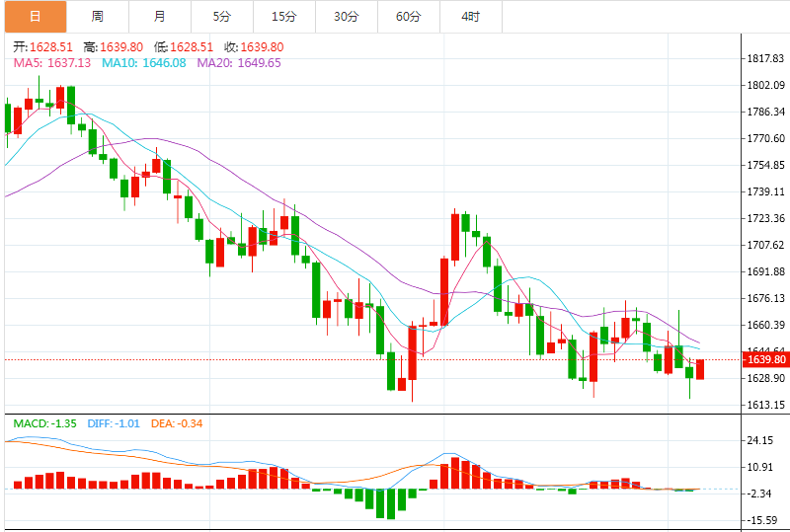This screenshot has width=790, height=532.
Task: Click the MA20: 1649.65 indicator label
Action: click(239, 63)
